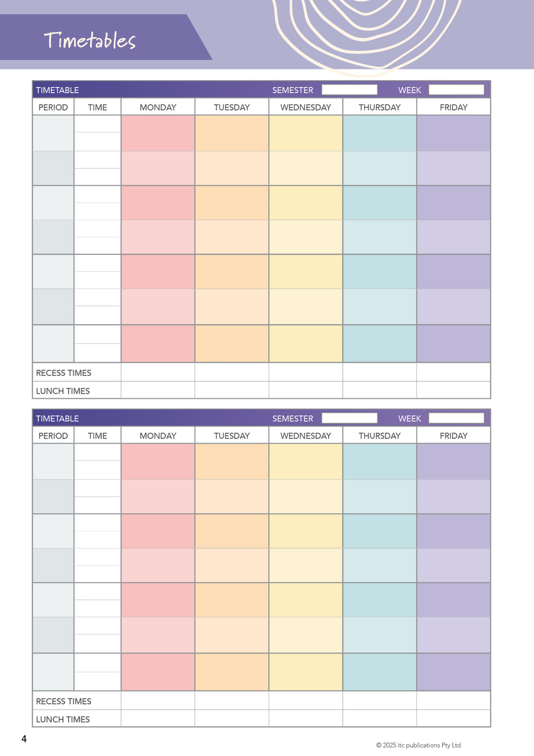Click the page number 4

click(x=24, y=739)
